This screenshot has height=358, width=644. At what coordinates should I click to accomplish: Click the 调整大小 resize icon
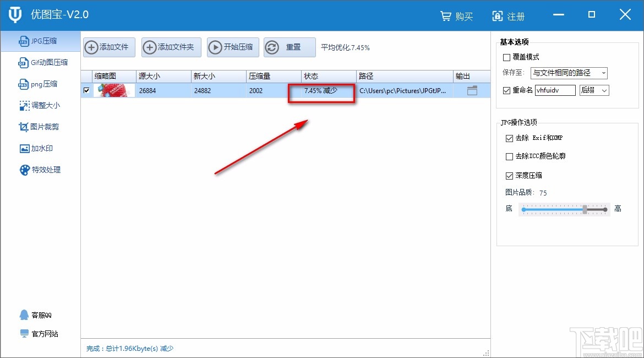[x=25, y=106]
